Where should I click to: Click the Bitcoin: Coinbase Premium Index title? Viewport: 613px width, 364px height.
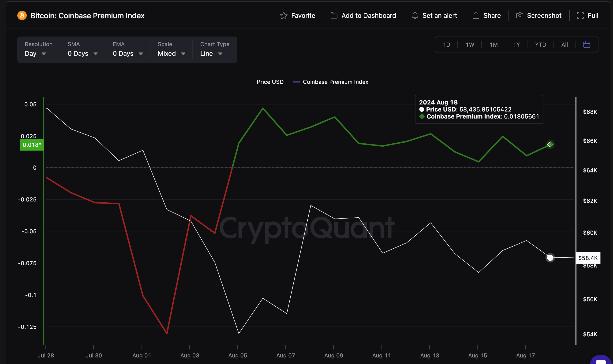87,15
